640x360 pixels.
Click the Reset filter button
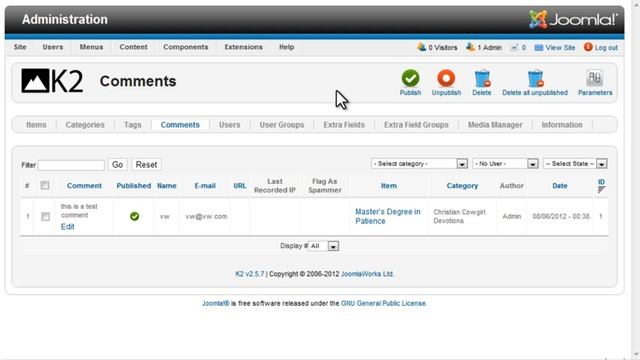(146, 164)
